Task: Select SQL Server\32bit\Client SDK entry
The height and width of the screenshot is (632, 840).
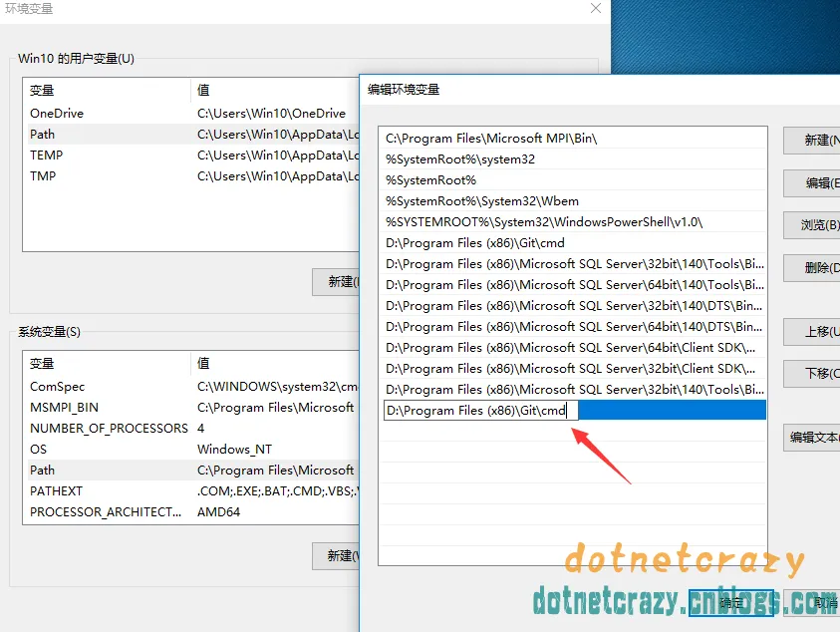Action: (573, 368)
